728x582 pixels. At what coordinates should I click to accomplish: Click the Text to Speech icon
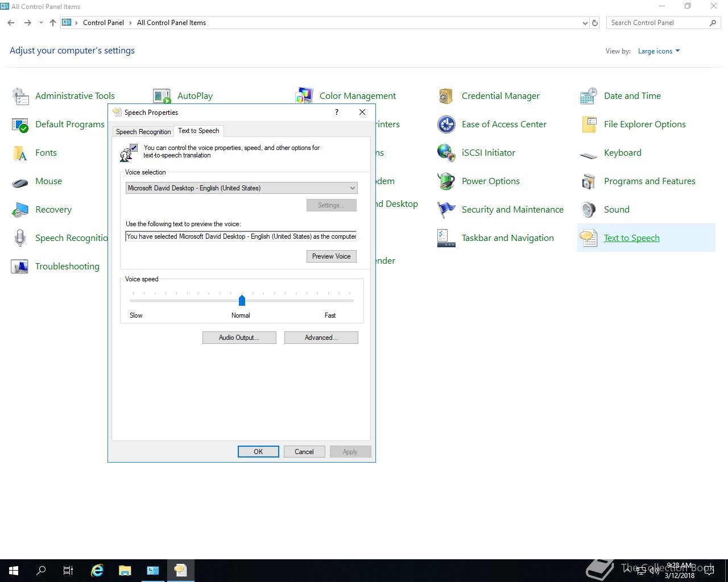click(x=589, y=238)
